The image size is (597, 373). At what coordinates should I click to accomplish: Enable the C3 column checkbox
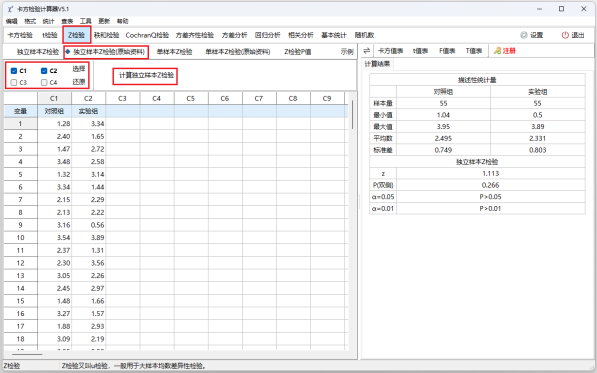14,82
